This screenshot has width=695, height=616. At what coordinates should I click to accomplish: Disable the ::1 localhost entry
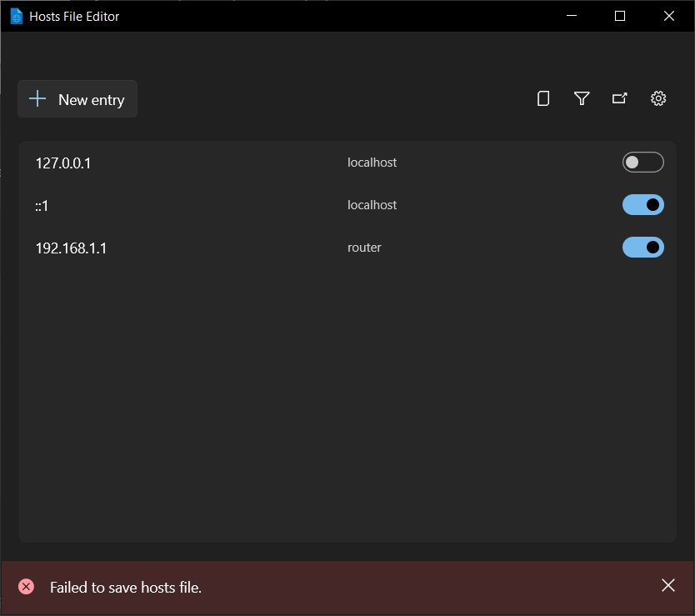(642, 204)
